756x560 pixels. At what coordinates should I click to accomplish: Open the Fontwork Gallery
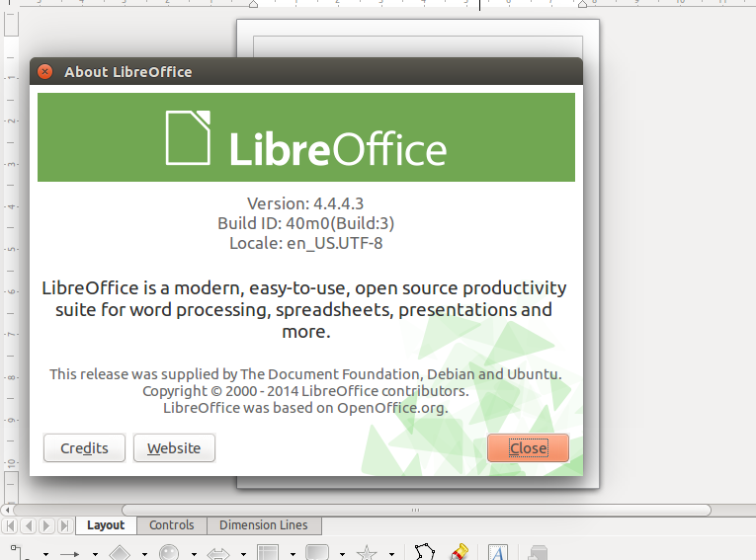pos(497,552)
